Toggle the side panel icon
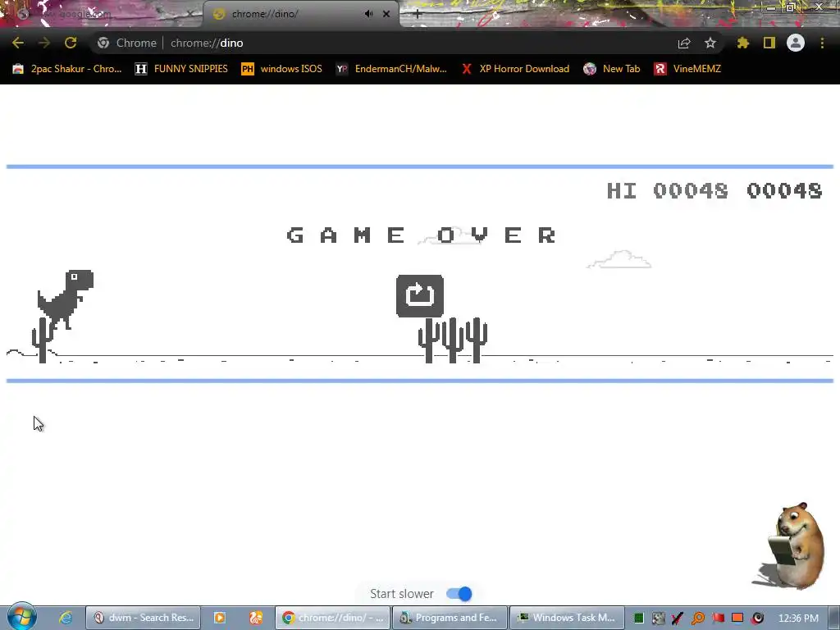Viewport: 840px width, 630px height. tap(769, 43)
